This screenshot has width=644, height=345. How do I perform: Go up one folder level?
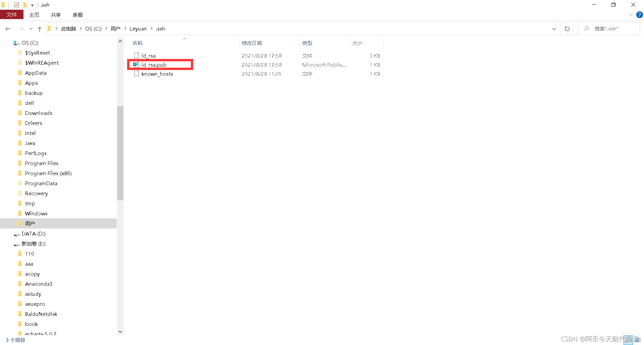pos(40,29)
